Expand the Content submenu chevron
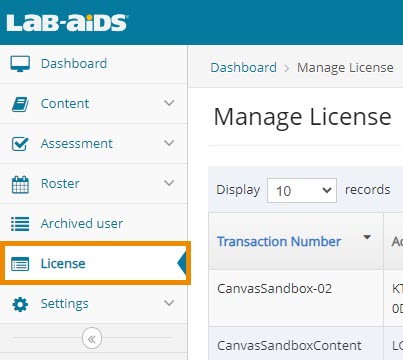Viewport: 403px width, 360px height. pos(169,103)
